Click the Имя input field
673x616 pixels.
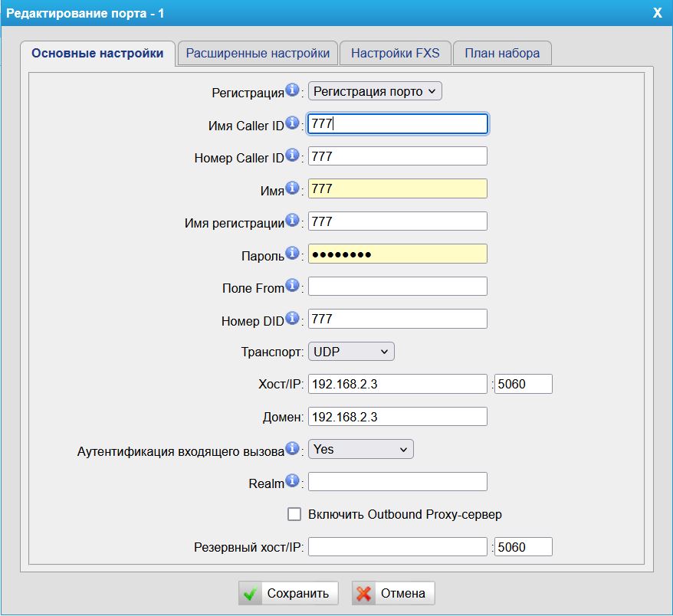pyautogui.click(x=398, y=188)
